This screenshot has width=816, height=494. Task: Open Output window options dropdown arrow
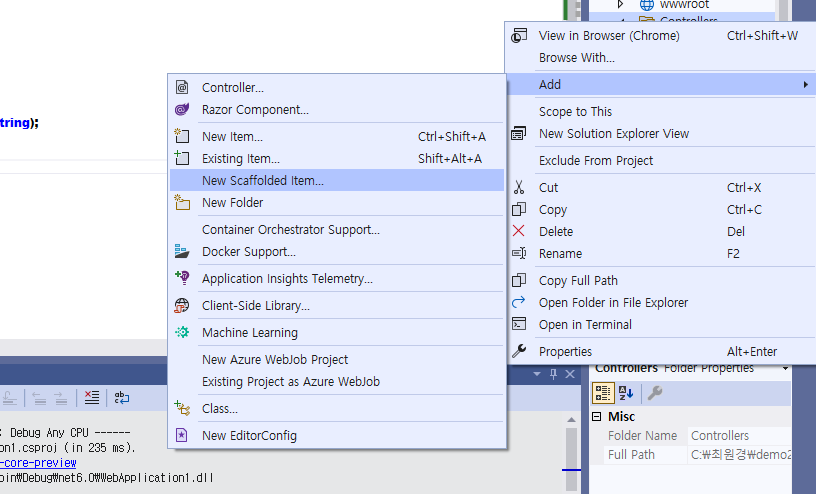coord(537,374)
